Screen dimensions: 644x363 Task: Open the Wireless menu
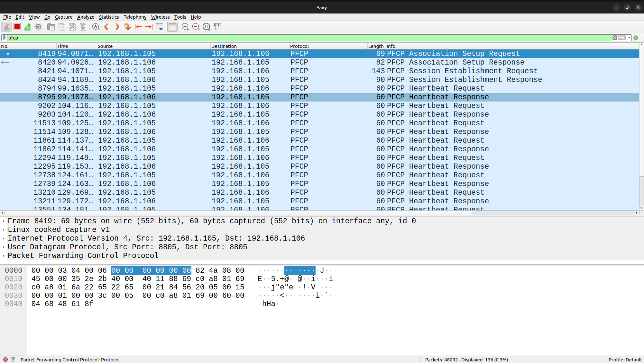pos(160,17)
